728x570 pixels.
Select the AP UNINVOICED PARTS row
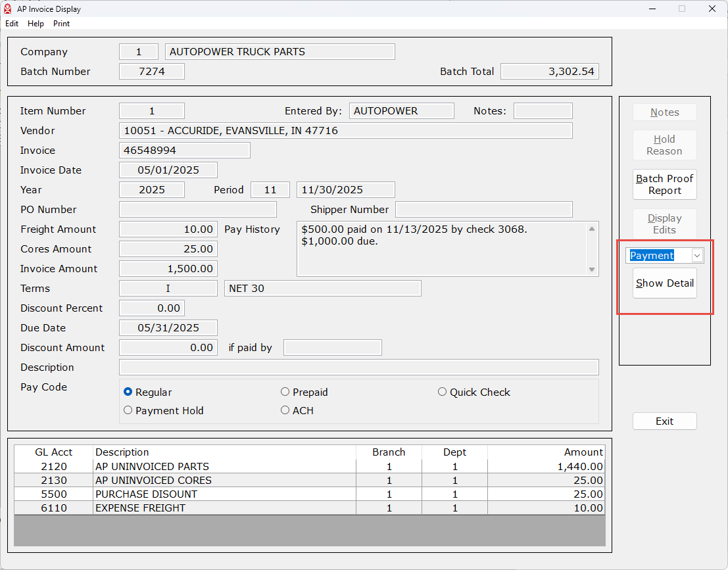tap(224, 467)
